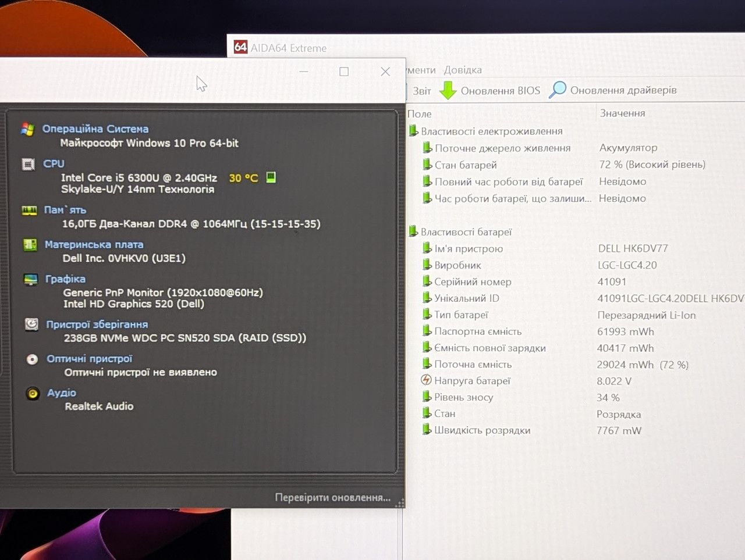Image resolution: width=745 pixels, height=560 pixels.
Task: Click the value Акумулятор
Action: tap(629, 148)
